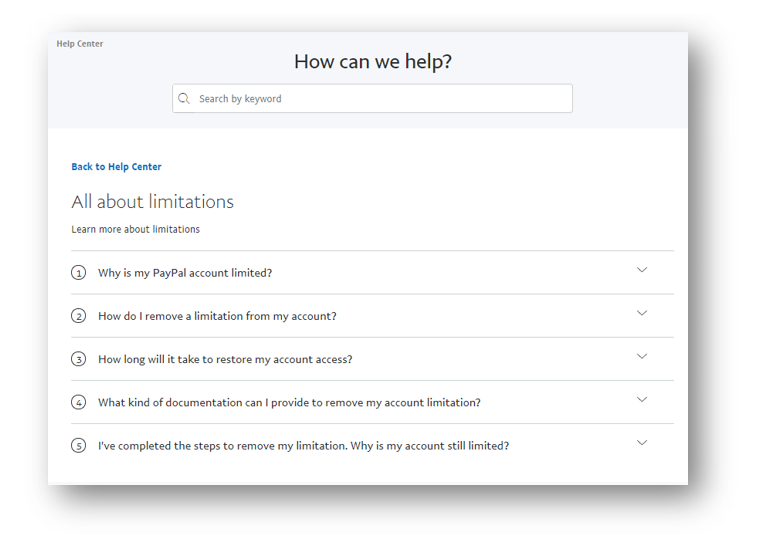
Task: Expand chevron for 'I've completed the steps' question
Action: [642, 443]
